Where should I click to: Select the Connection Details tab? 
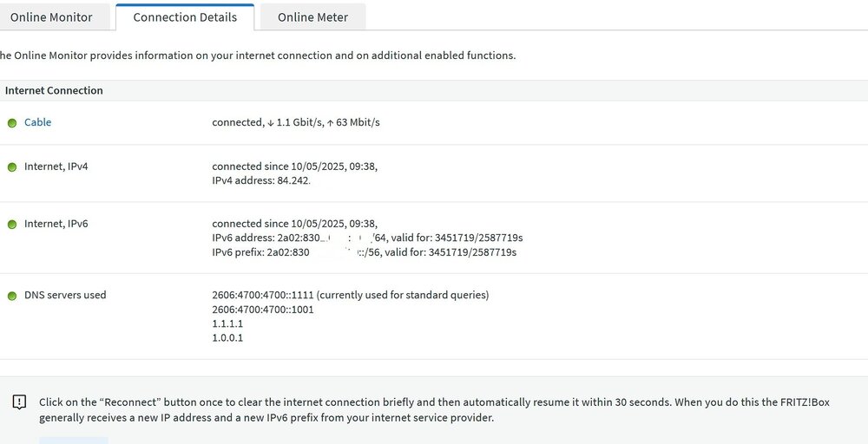coord(185,17)
